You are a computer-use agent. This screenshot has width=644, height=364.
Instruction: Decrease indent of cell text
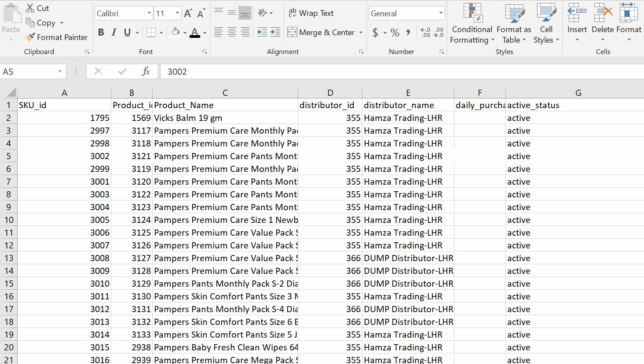[262, 32]
